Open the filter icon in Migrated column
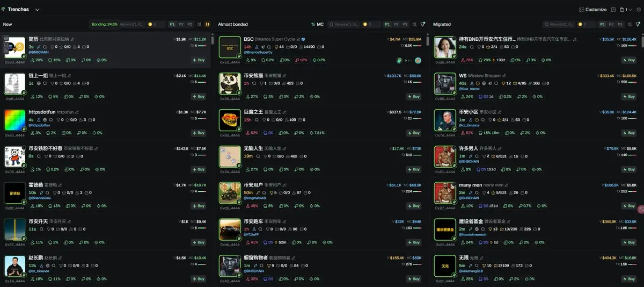Viewport: 644px width, 287px height. click(638, 24)
